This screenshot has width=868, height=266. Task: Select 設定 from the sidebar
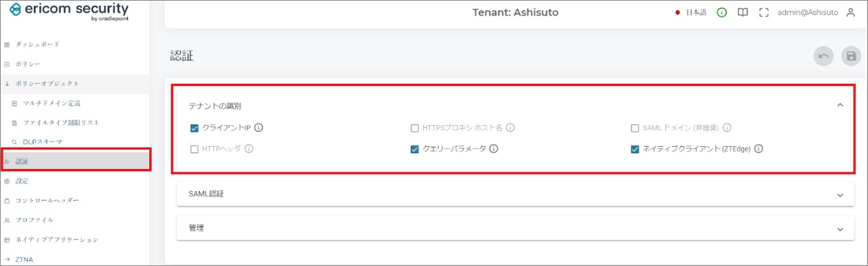22,181
